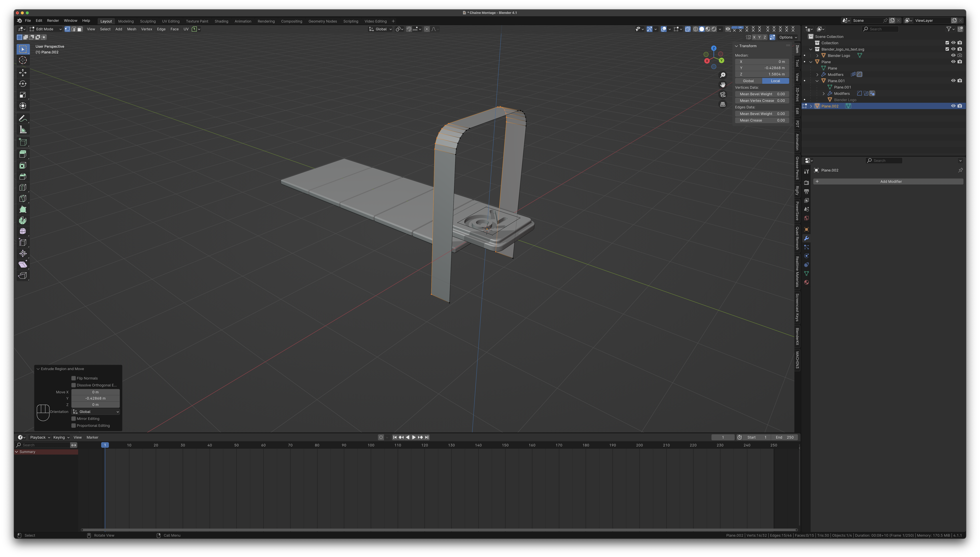
Task: Click the Move Y value field
Action: [x=96, y=398]
